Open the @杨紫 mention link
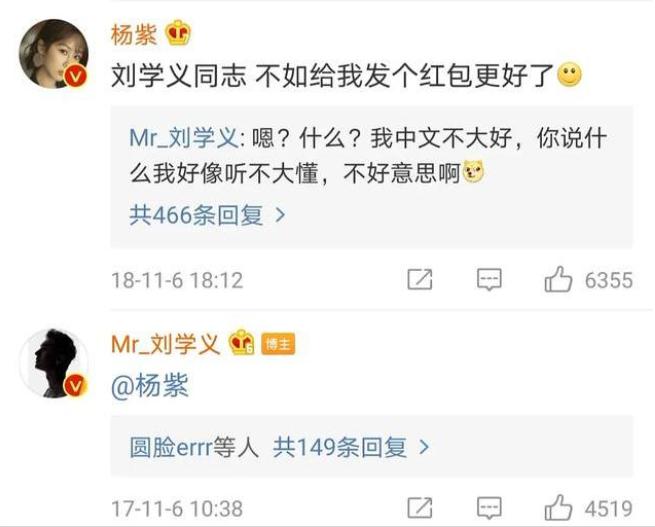Image resolution: width=655 pixels, height=527 pixels. [150, 385]
